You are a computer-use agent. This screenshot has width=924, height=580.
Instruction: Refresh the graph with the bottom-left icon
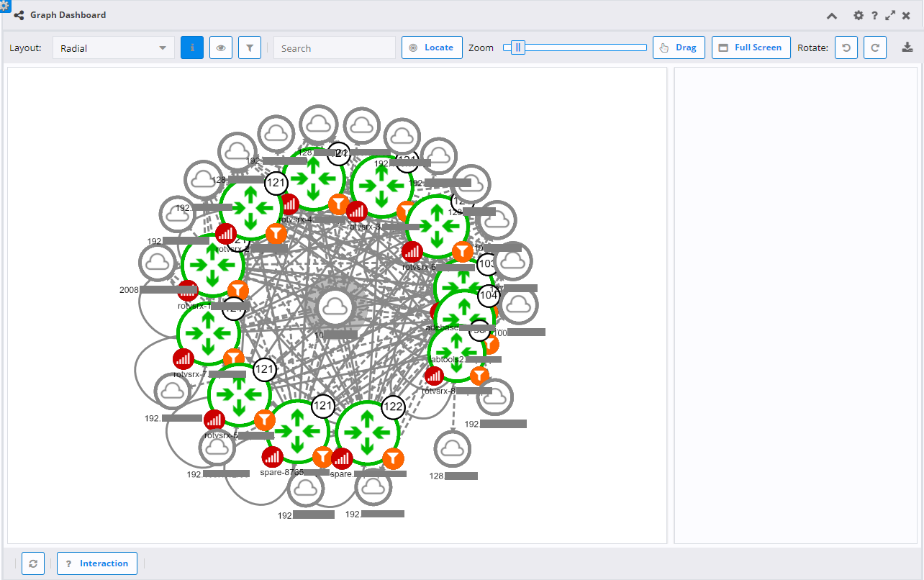33,563
